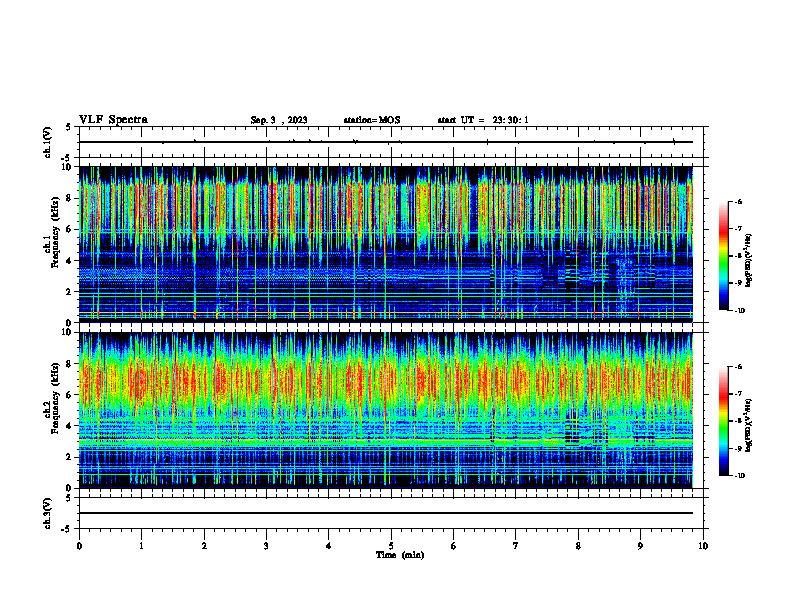Click the ch.1 colorbar log(PSD) label
The image size is (792, 612).
pyautogui.click(x=749, y=261)
